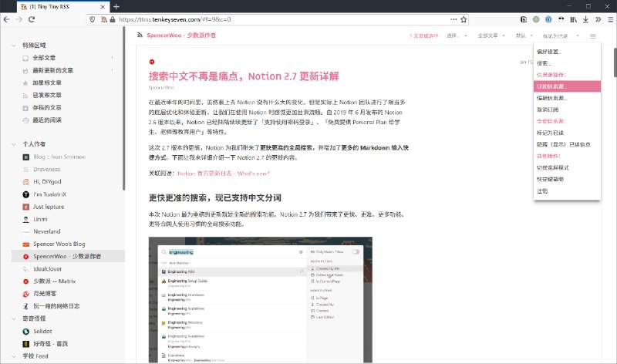Open the 选择... dropdown in the toolbar
617x364 pixels.
(x=450, y=35)
